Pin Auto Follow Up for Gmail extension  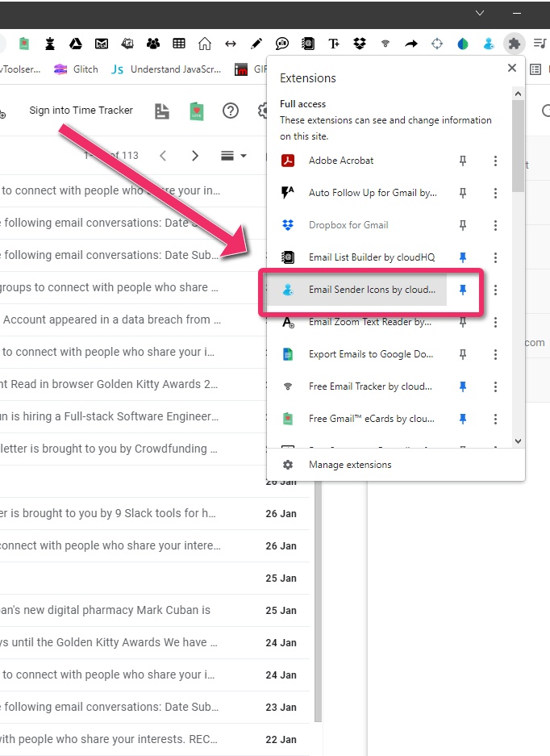(x=463, y=193)
